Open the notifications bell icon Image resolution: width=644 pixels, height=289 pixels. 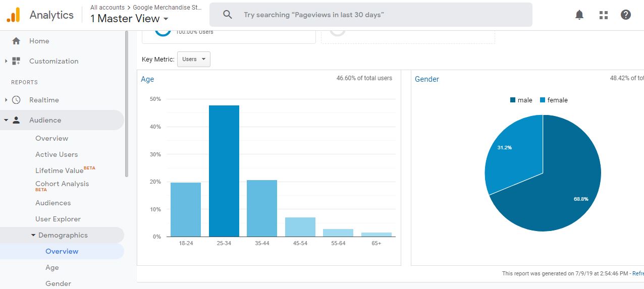click(579, 15)
